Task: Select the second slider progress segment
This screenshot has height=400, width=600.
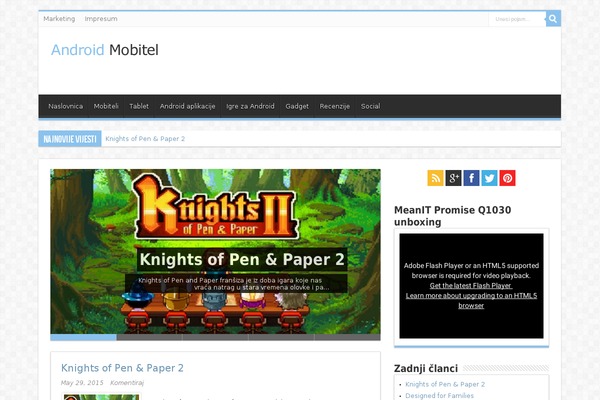Action: coord(150,337)
